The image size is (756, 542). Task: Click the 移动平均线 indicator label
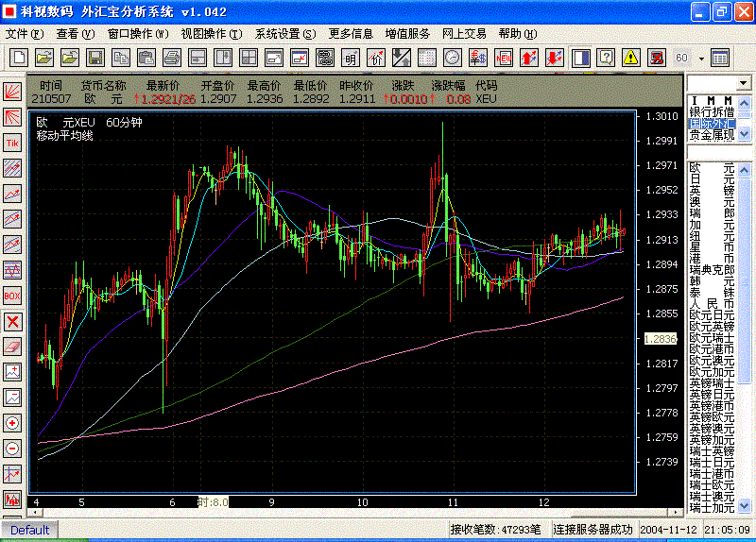coord(64,136)
